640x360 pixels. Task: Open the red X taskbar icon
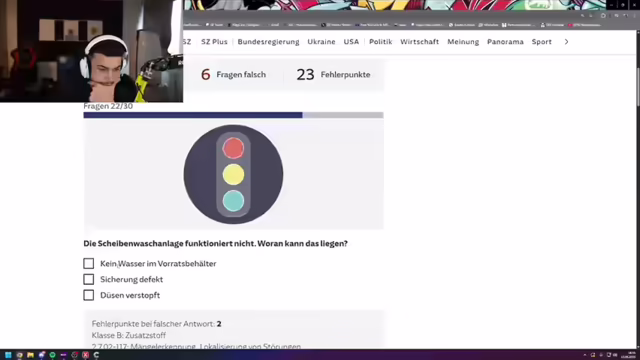(85, 355)
